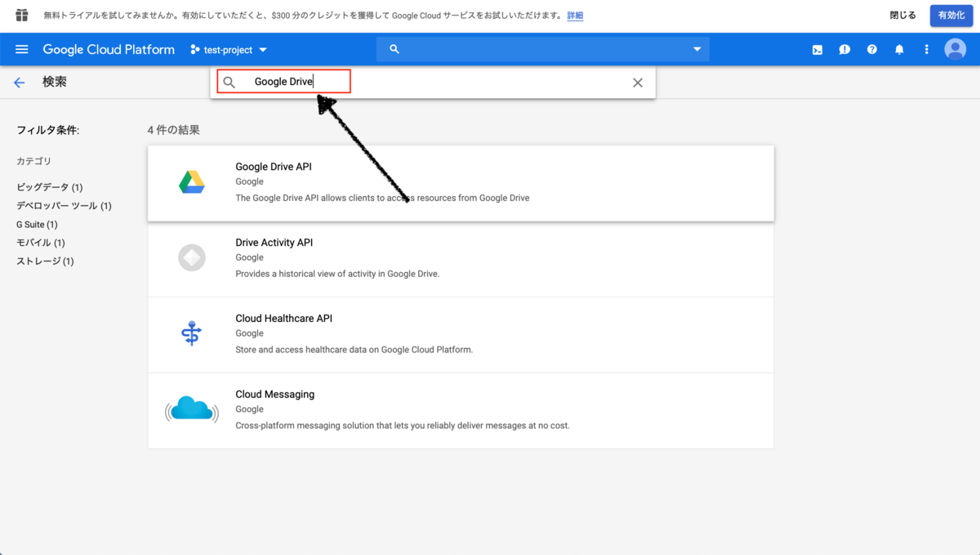Open the three-dot settings menu
Screen dimensions: 980x555
pos(927,50)
